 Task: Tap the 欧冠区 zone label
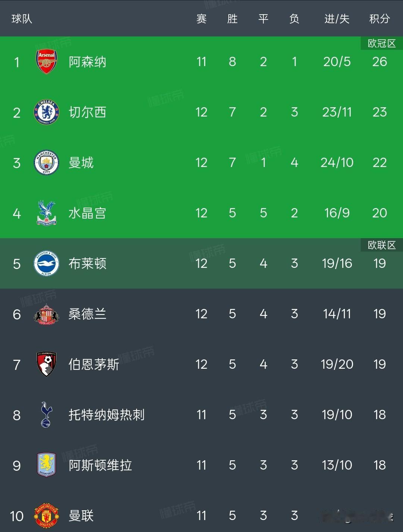(x=381, y=43)
